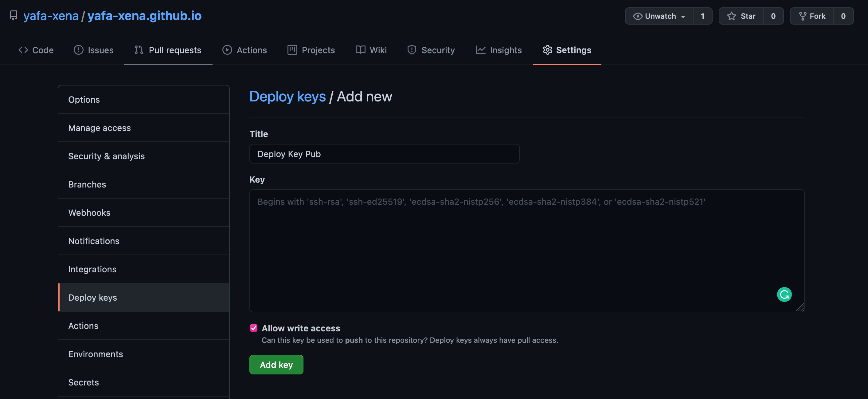Click the Actions play icon
The width and height of the screenshot is (868, 399).
227,50
